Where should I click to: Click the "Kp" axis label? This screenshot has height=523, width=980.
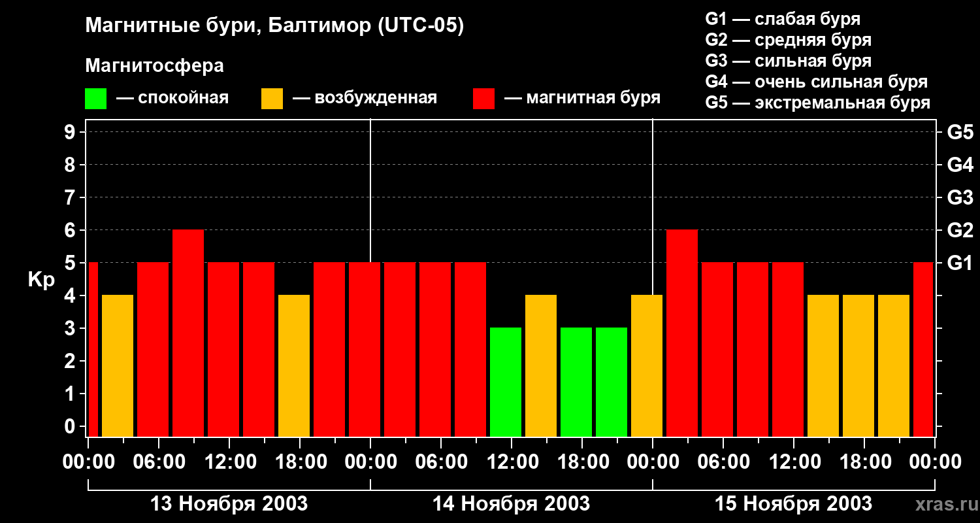click(x=41, y=280)
